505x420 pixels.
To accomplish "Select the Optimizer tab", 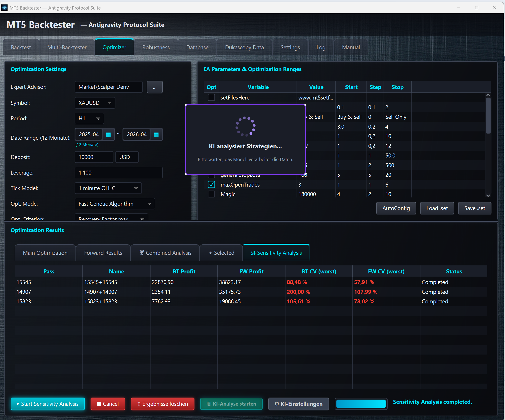I will 114,47.
